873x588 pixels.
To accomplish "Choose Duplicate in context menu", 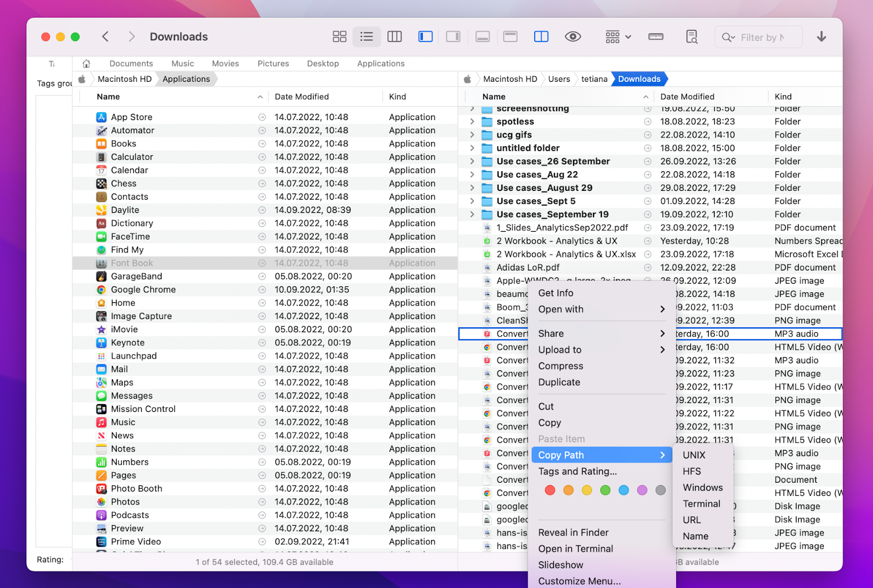I will click(x=601, y=382).
